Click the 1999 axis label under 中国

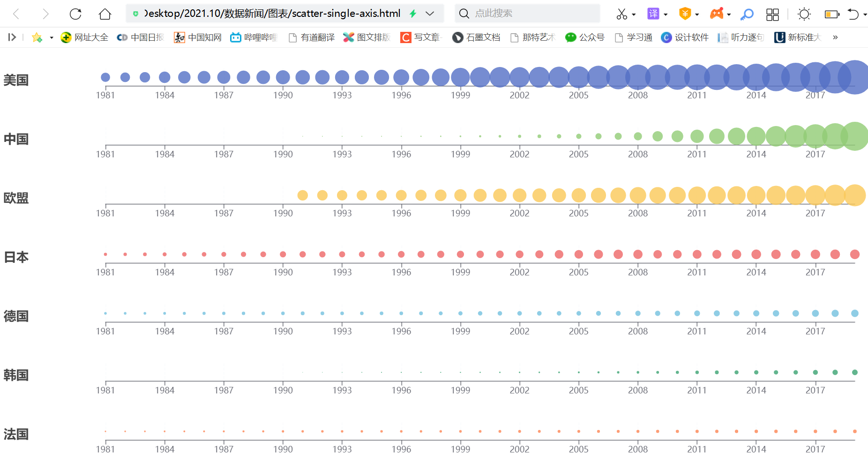(460, 154)
